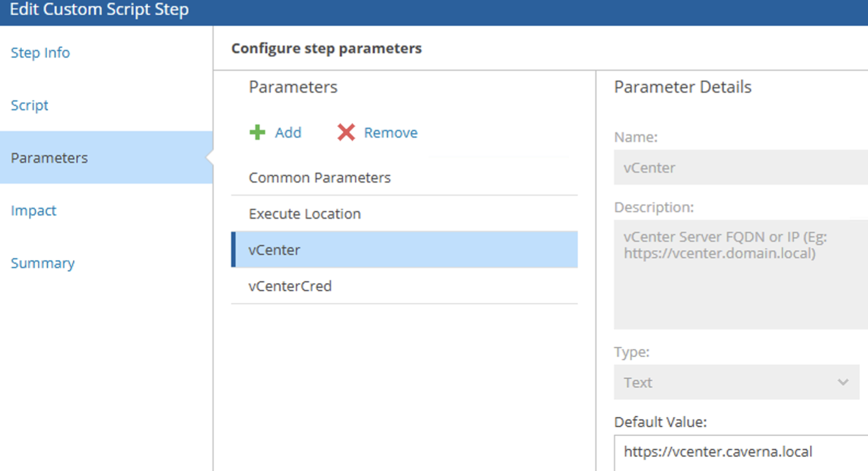Select the Execute Location parameter
This screenshot has width=868, height=471.
point(305,214)
